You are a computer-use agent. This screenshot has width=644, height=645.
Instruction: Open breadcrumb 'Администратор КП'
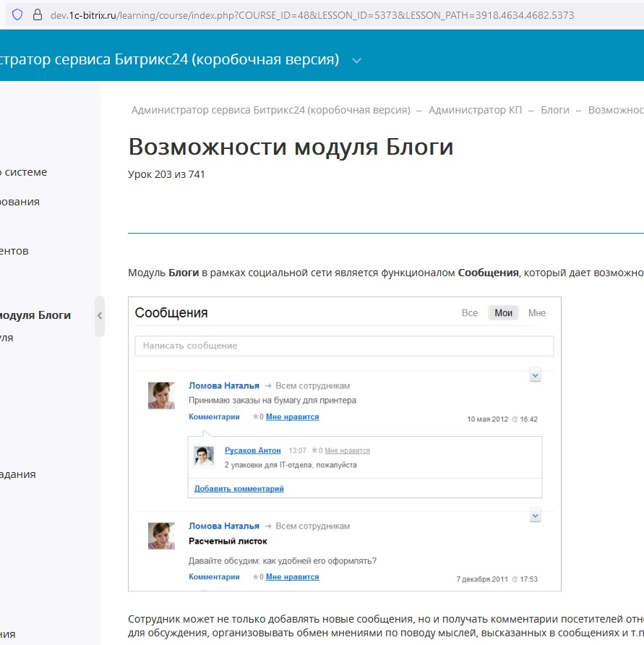pos(475,110)
